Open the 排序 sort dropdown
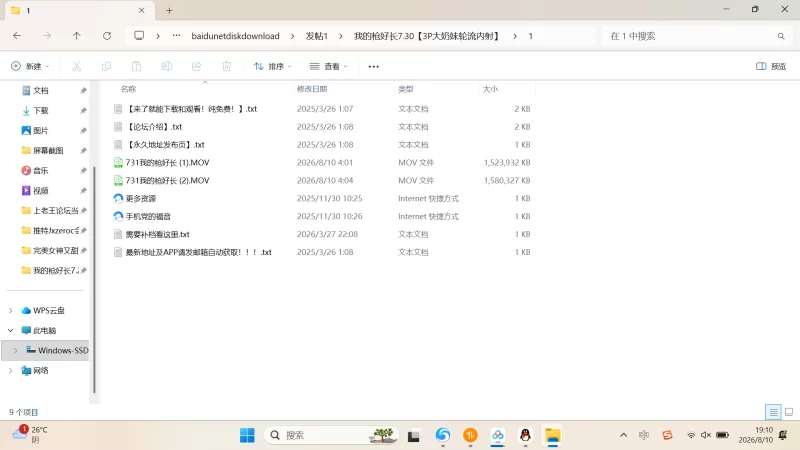Image resolution: width=800 pixels, height=450 pixels. click(272, 66)
